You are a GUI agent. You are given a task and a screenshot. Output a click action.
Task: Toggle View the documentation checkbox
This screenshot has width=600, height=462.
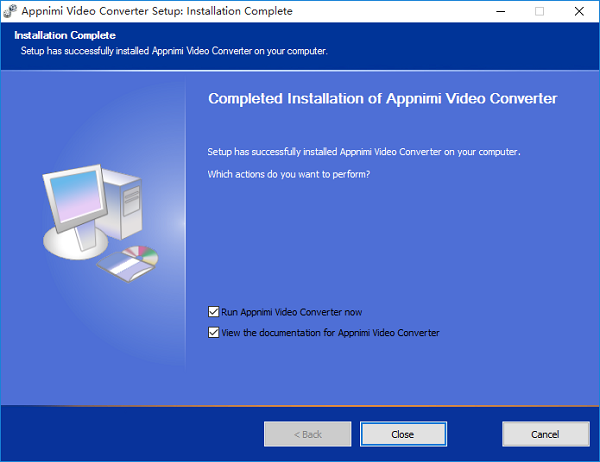[x=214, y=332]
